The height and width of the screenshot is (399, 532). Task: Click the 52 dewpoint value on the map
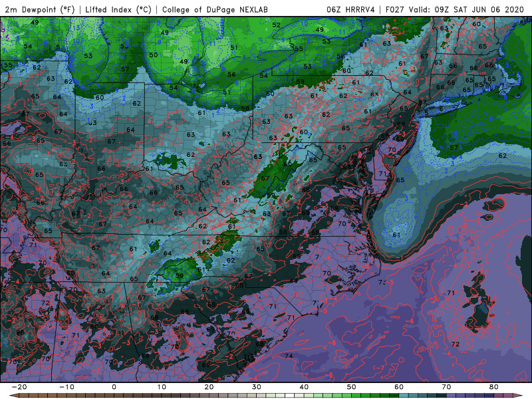point(276,25)
